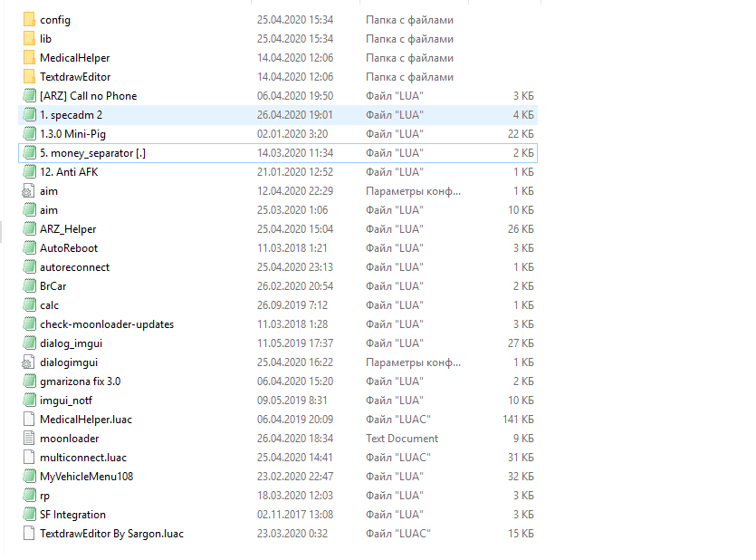Select the calc script file icon
This screenshot has width=756, height=560.
(28, 305)
